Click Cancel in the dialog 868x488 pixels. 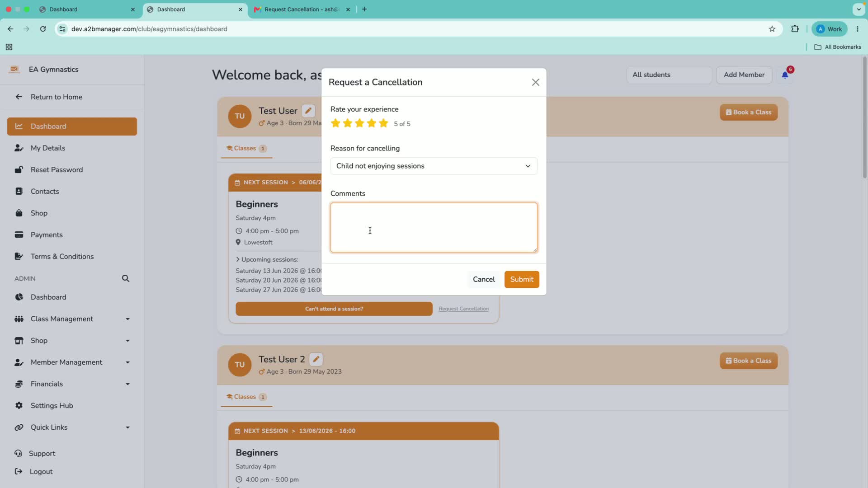coord(484,279)
